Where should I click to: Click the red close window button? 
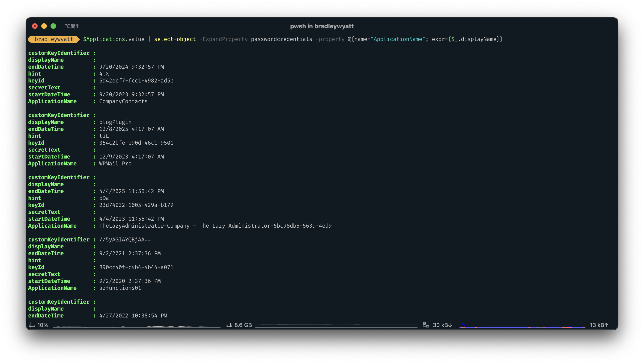[35, 26]
